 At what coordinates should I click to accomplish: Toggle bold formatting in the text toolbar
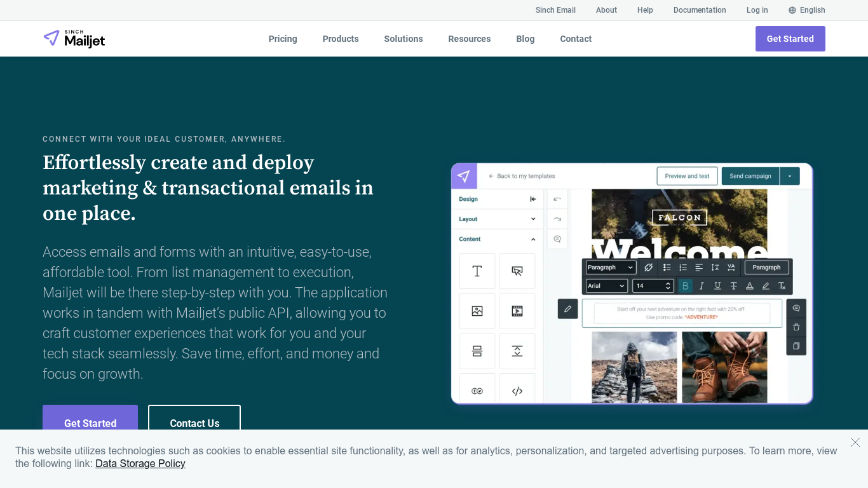click(x=685, y=286)
